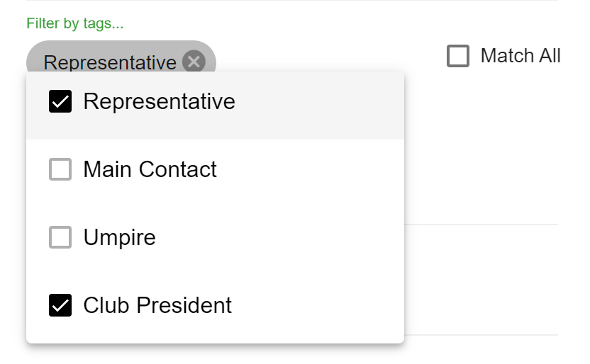Click the Filter by tags label

(x=75, y=23)
